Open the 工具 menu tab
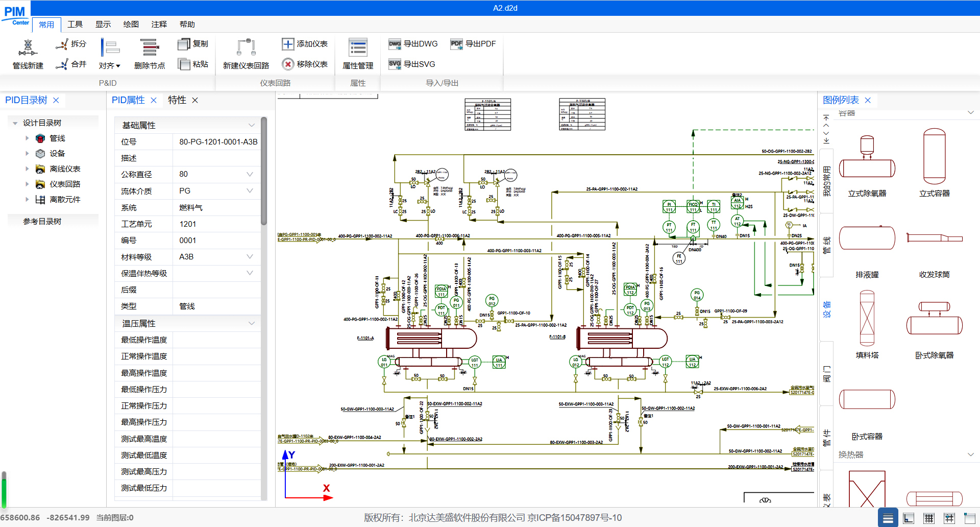Viewport: 980px width, 527px height. pos(75,25)
